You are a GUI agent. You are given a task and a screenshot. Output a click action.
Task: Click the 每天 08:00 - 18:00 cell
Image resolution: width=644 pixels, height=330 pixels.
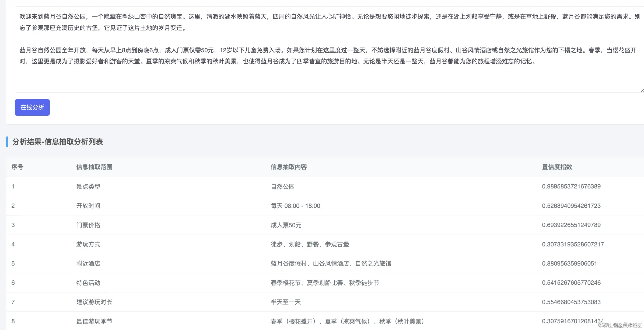(x=295, y=206)
